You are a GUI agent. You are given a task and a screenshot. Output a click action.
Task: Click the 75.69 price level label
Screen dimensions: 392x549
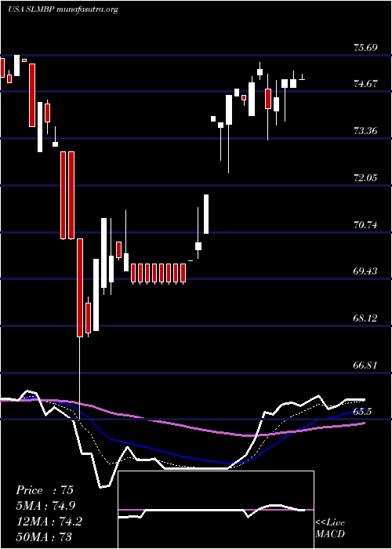point(365,48)
